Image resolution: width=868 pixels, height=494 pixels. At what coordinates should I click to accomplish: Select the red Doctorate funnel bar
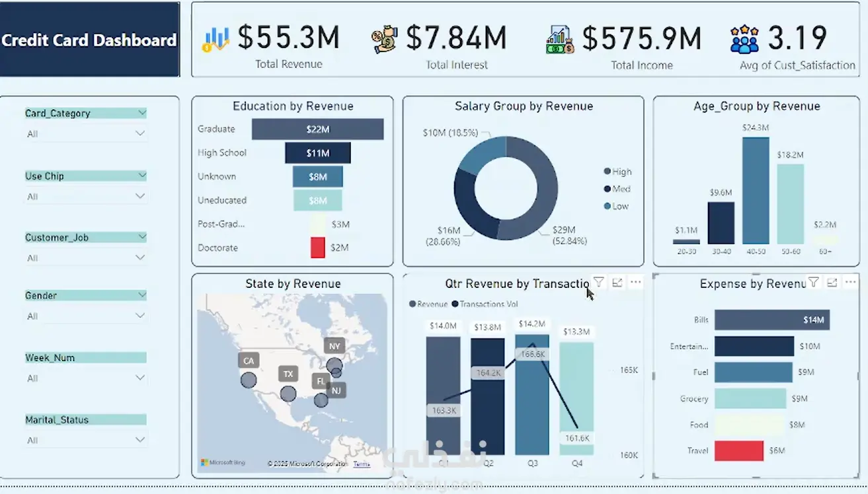318,248
